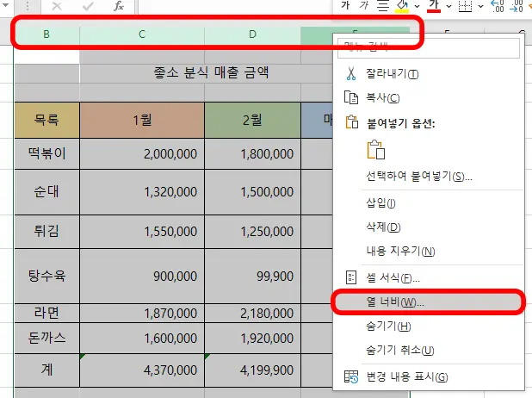Open the font color dropdown arrow

click(x=448, y=6)
